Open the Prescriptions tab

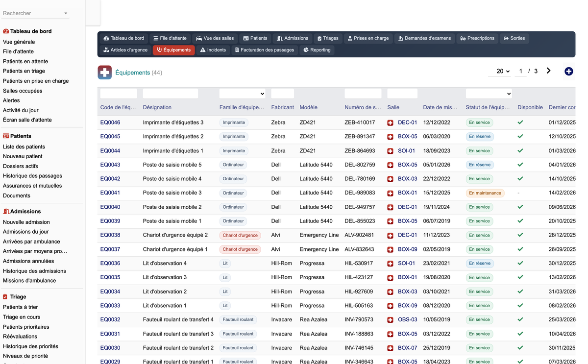pyautogui.click(x=477, y=38)
